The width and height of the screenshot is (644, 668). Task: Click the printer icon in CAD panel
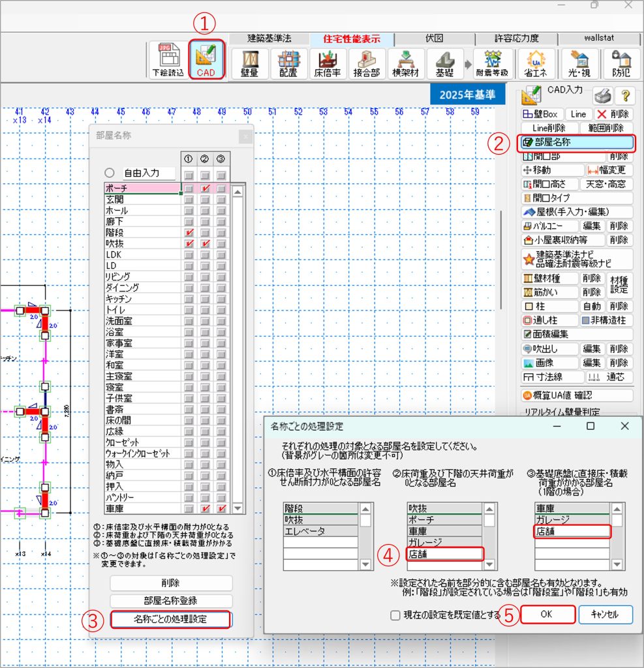tap(605, 96)
